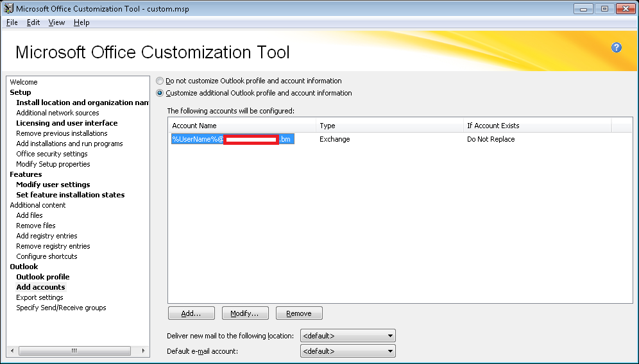Open the File menu

click(12, 22)
